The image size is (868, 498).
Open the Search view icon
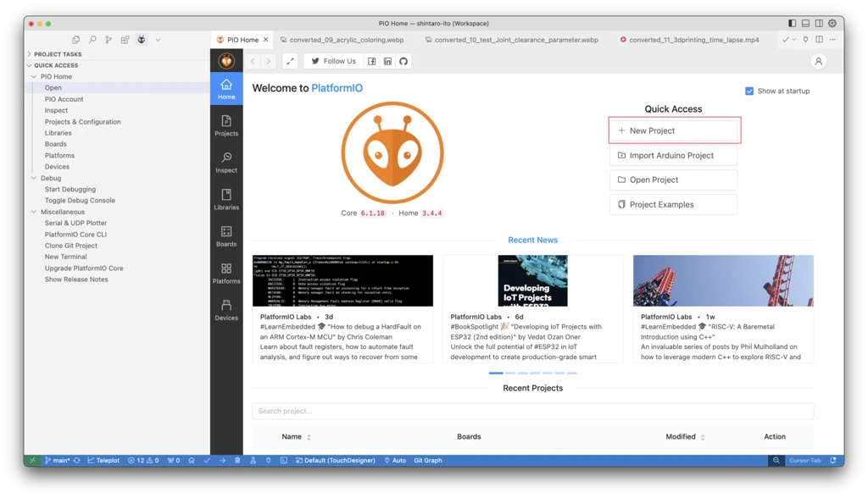pos(92,40)
